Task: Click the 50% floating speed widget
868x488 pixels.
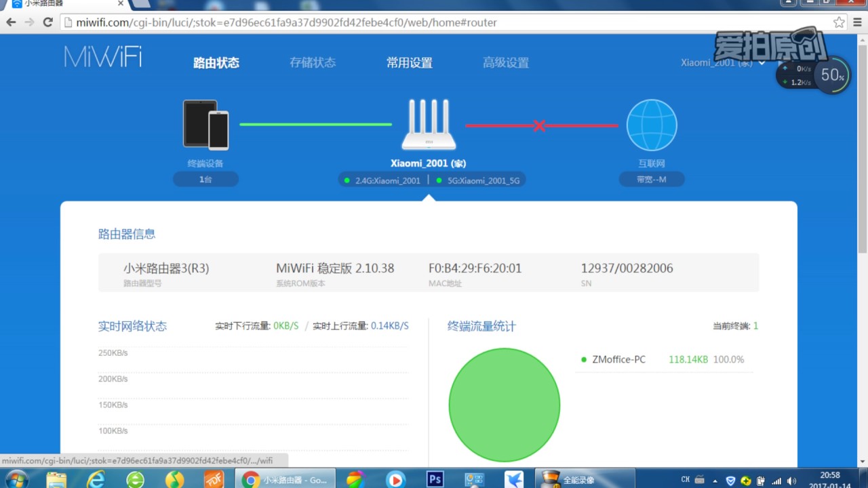Action: click(x=831, y=75)
